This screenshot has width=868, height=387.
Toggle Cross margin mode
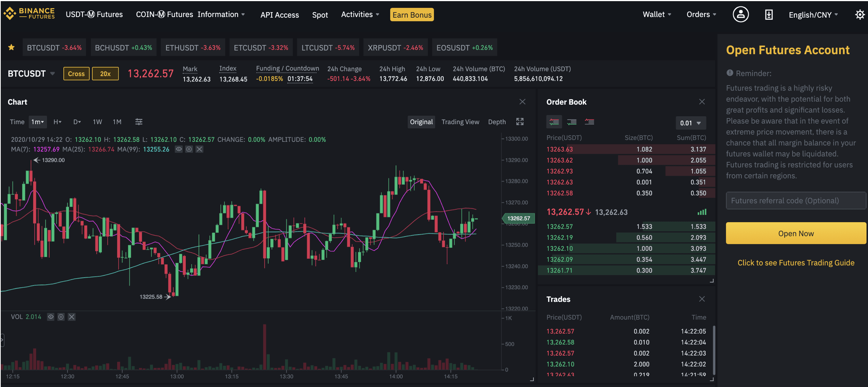click(76, 74)
